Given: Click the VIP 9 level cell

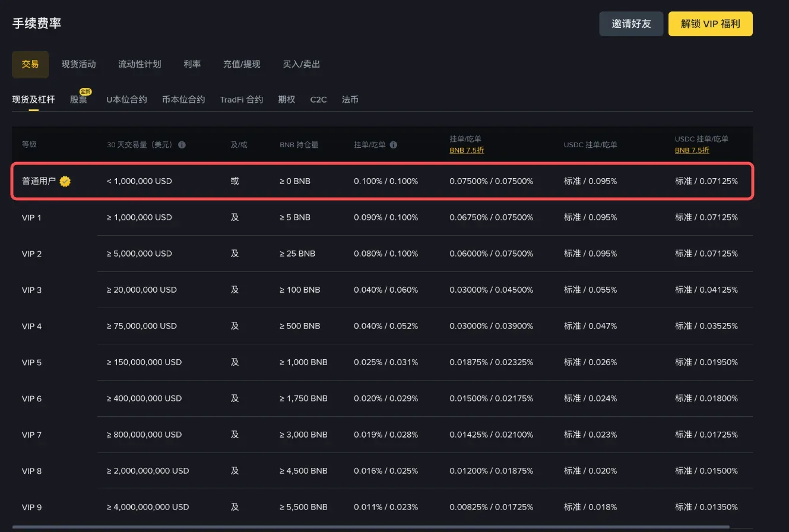Looking at the screenshot, I should click(x=32, y=507).
